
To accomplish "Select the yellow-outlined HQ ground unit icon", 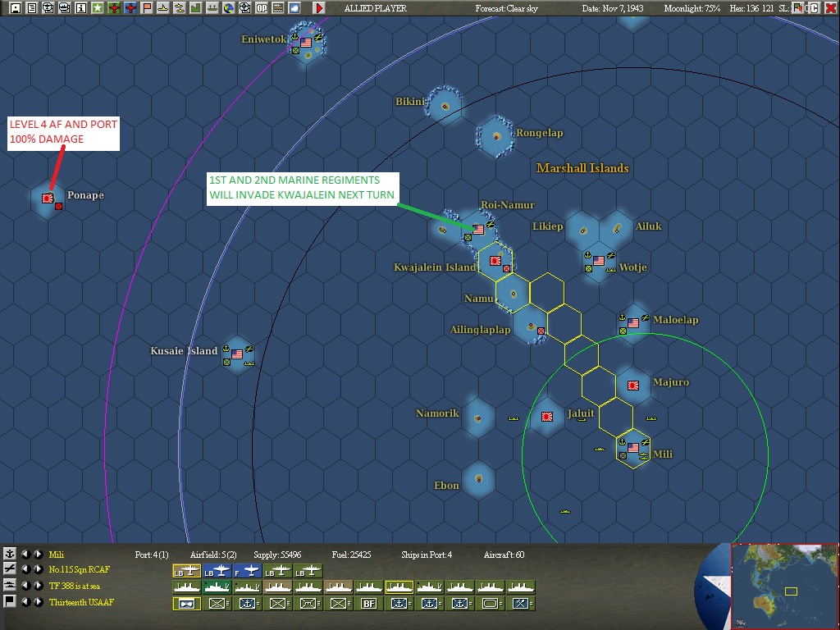I will pyautogui.click(x=186, y=604).
